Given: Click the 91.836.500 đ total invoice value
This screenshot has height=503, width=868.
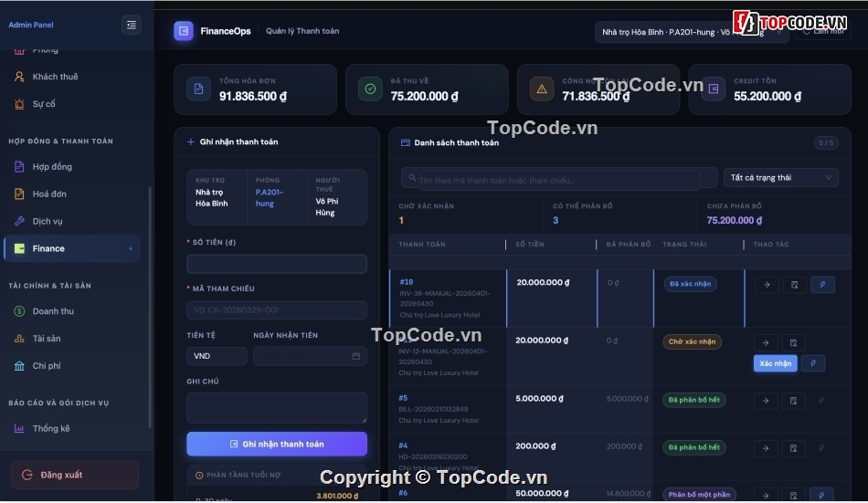Looking at the screenshot, I should click(253, 96).
